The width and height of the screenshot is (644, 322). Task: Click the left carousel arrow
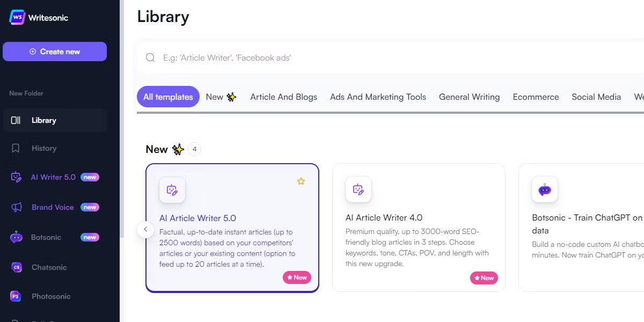[x=145, y=230]
